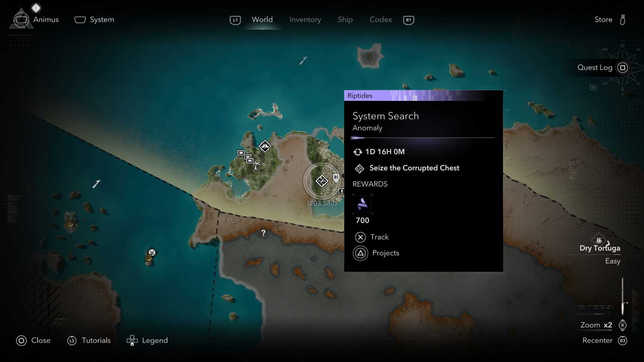Click the Dry Tortuga label

pos(600,248)
